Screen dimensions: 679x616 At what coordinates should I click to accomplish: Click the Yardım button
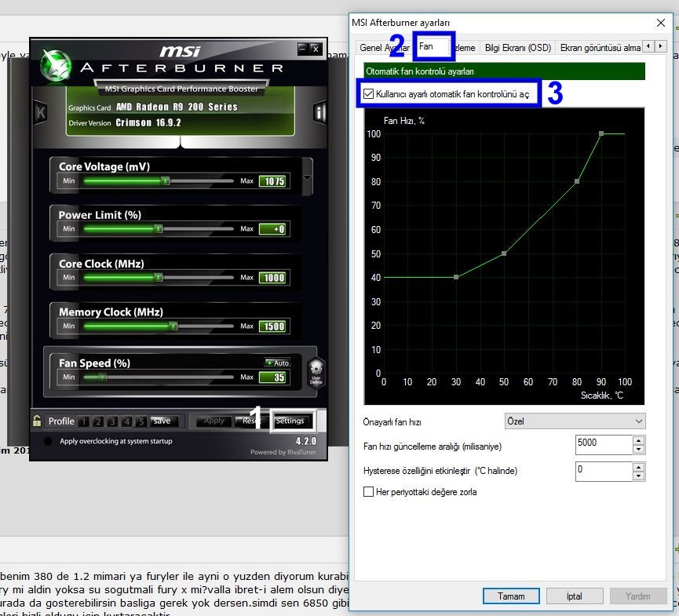click(638, 596)
